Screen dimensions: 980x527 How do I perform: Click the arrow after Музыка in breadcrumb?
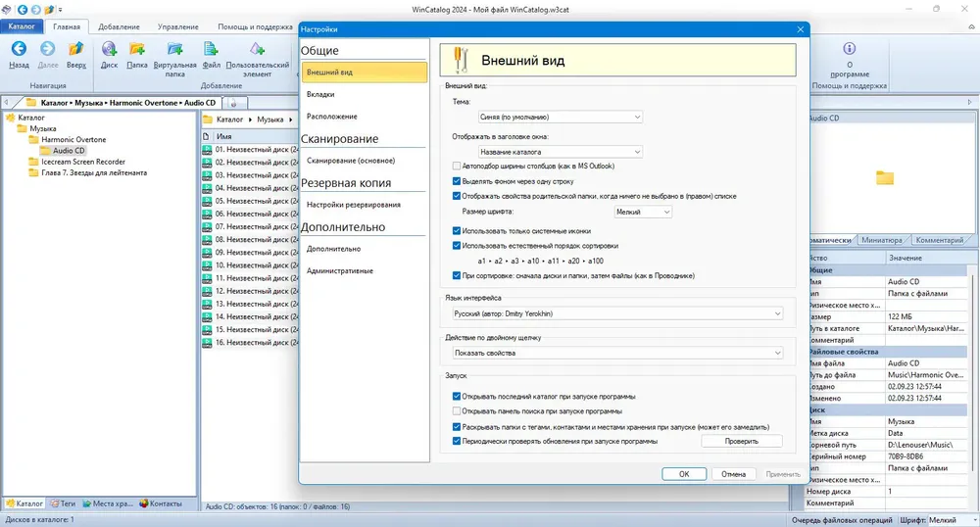click(x=290, y=120)
